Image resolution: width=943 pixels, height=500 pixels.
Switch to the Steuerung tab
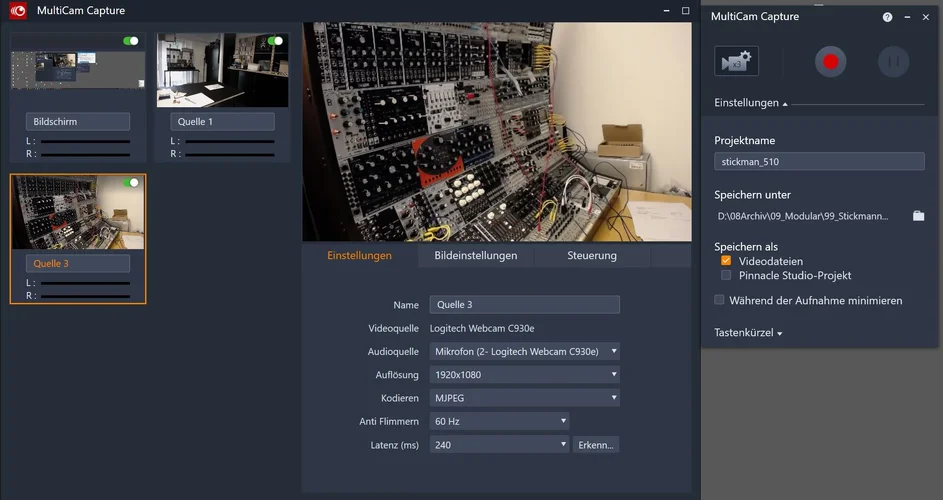pos(592,255)
